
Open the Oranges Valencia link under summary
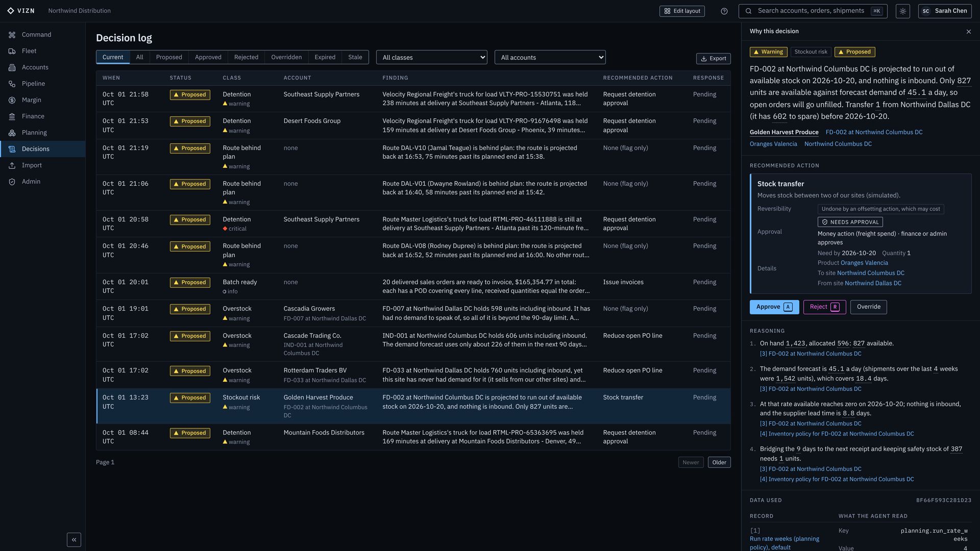point(773,144)
